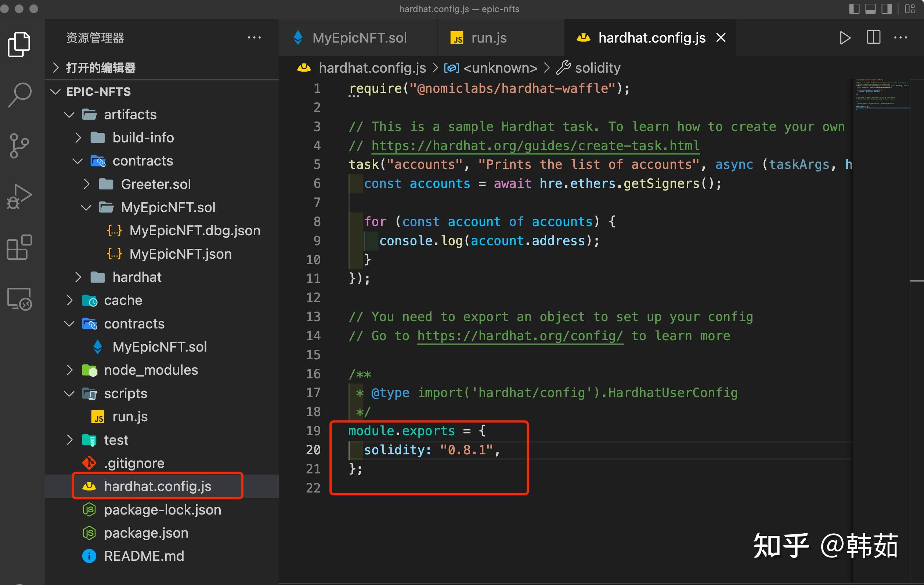Collapse the EPIC-NFTS root folder

(162, 92)
